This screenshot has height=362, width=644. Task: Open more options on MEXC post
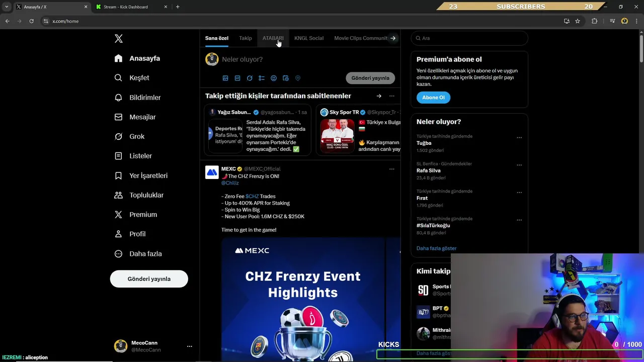click(391, 169)
